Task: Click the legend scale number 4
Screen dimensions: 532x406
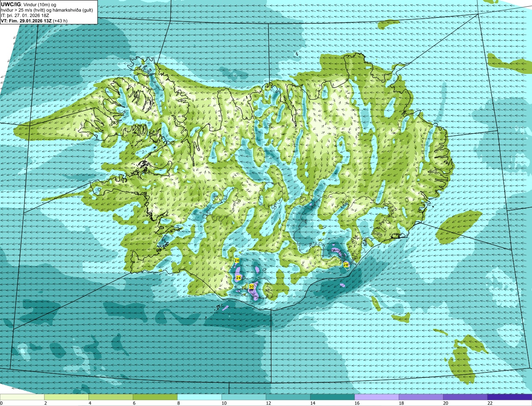Action: click(89, 403)
